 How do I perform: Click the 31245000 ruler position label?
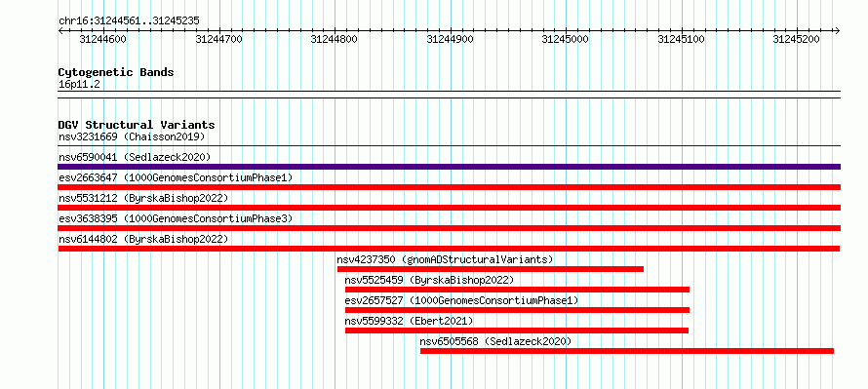566,39
